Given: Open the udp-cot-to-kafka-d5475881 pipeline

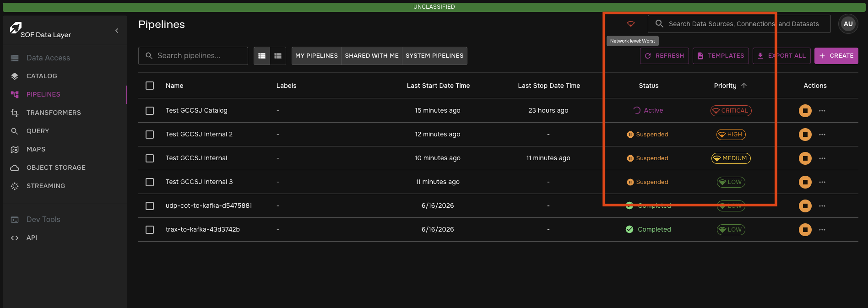Looking at the screenshot, I should [x=209, y=205].
